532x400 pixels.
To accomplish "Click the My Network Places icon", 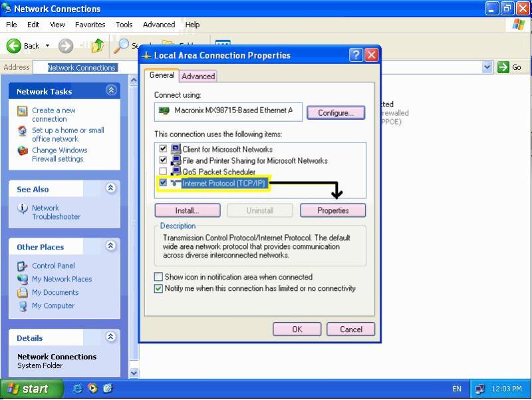I will [23, 279].
